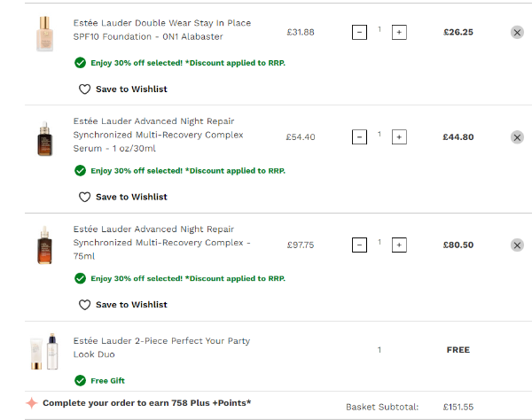
Task: Click the 30ml Serum bottle thumbnail
Action: (x=45, y=138)
